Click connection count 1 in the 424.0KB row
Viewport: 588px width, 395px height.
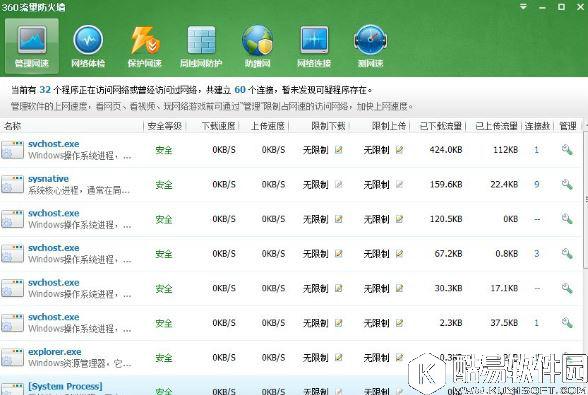pyautogui.click(x=536, y=150)
